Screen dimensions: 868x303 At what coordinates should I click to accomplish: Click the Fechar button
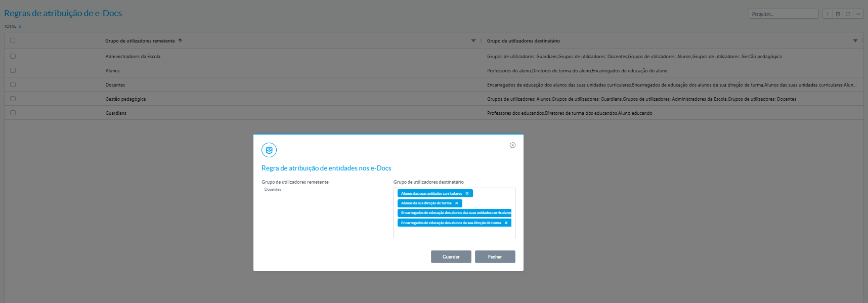point(495,256)
